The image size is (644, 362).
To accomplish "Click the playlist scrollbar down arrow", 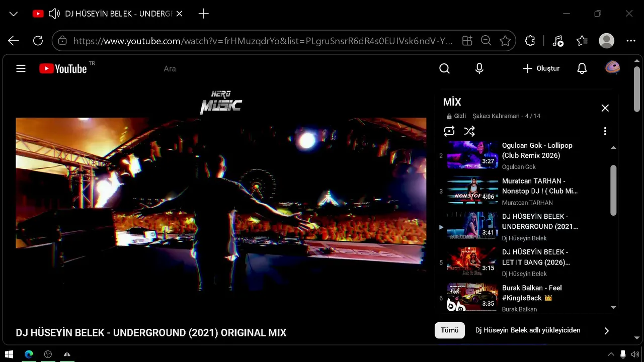I will coord(613,307).
